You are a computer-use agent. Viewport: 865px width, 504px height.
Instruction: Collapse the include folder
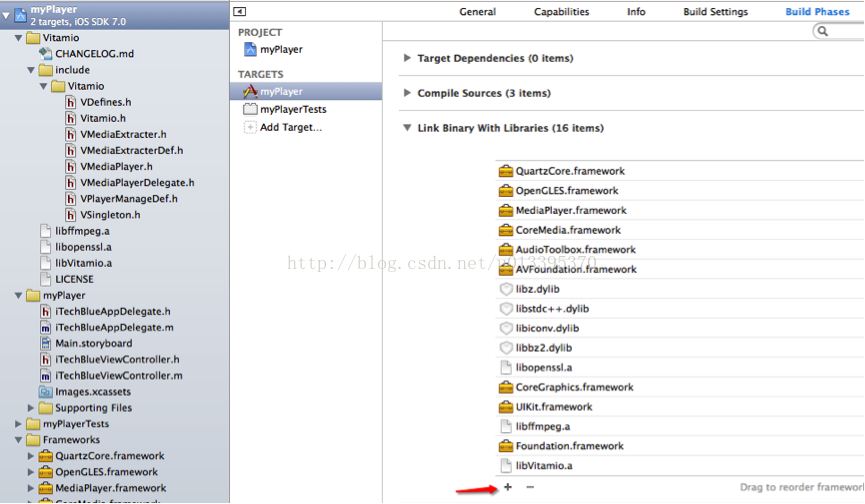(31, 70)
